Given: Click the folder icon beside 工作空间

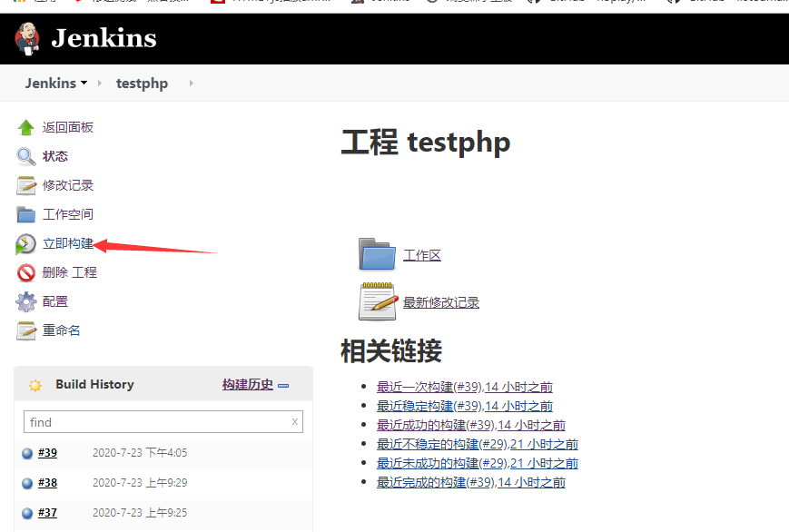Looking at the screenshot, I should 25,214.
